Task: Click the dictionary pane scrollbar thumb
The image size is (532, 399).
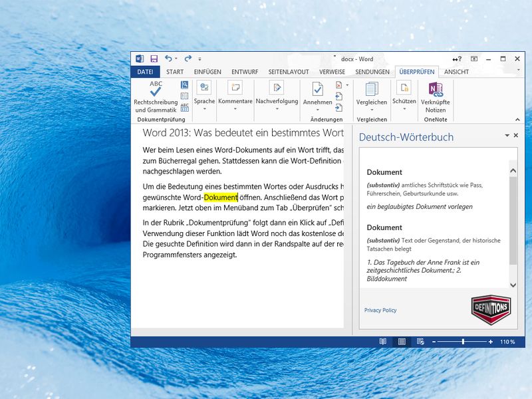Action: pos(513,220)
